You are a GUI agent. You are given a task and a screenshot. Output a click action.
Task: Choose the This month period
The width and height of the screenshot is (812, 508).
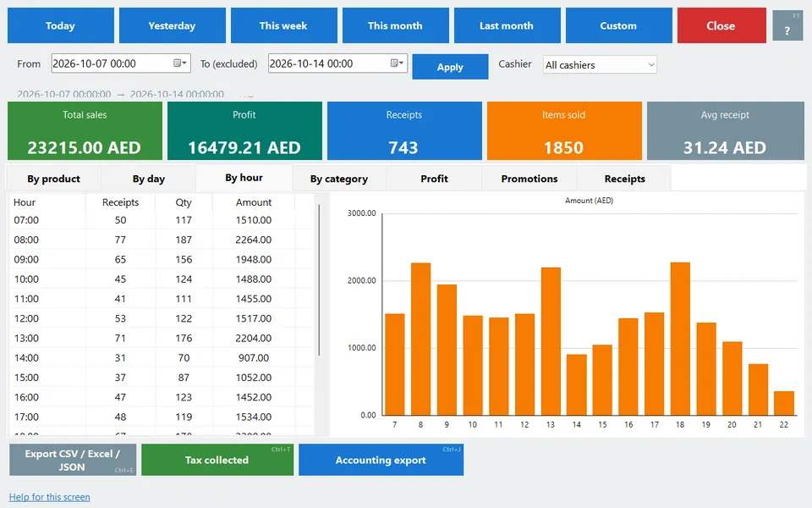pyautogui.click(x=396, y=25)
